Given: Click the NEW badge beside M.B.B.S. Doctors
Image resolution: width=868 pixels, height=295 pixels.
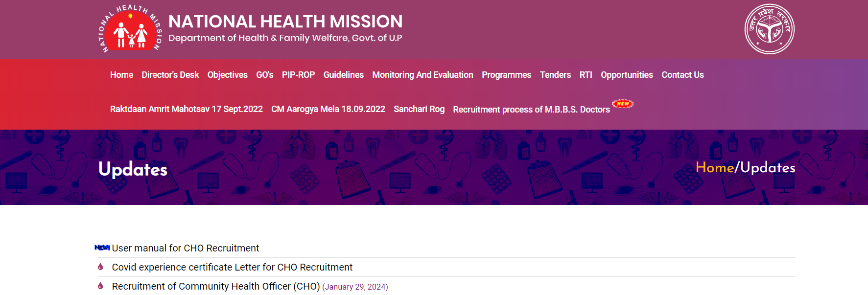Looking at the screenshot, I should click(x=623, y=104).
